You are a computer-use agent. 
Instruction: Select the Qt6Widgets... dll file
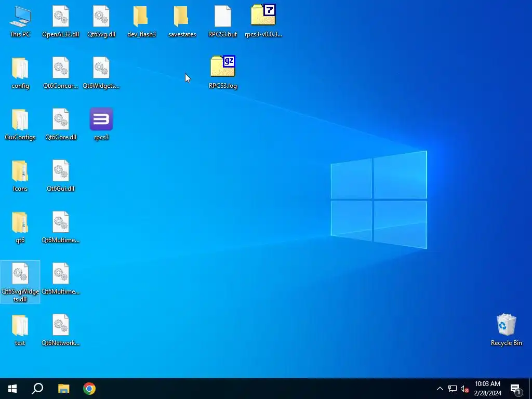click(101, 73)
